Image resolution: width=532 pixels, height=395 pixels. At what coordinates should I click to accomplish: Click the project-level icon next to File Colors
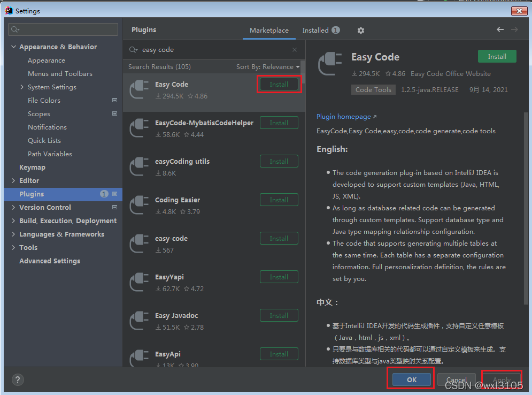click(114, 100)
